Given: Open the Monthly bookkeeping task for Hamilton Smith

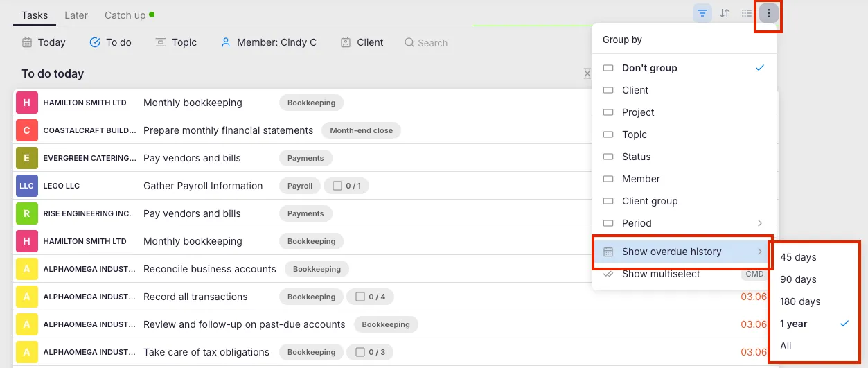Looking at the screenshot, I should pyautogui.click(x=193, y=103).
